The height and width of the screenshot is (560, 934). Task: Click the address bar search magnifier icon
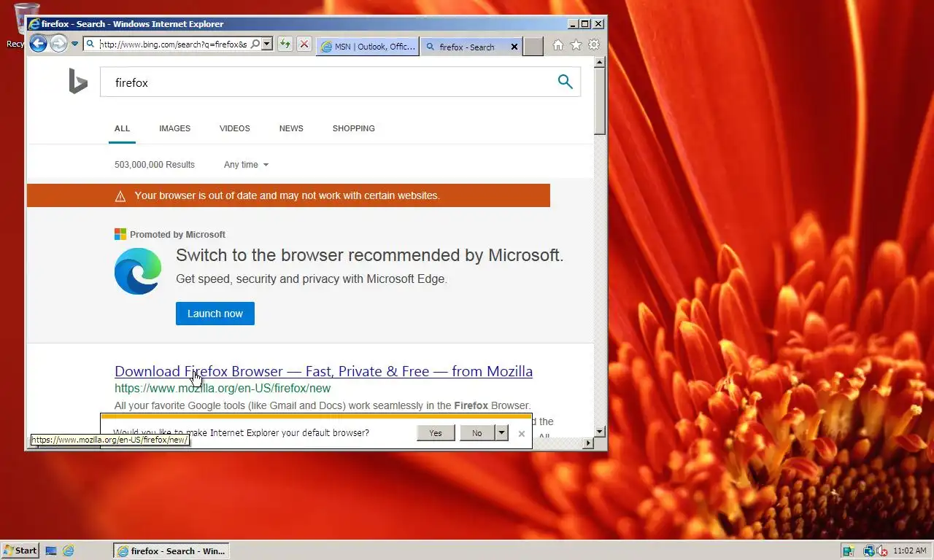tap(255, 44)
